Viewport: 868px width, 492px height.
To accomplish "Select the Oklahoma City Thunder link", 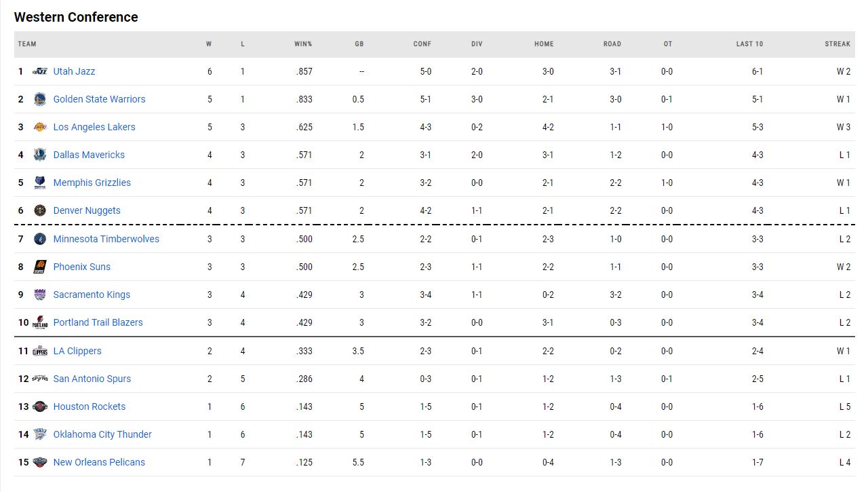I will coord(102,434).
